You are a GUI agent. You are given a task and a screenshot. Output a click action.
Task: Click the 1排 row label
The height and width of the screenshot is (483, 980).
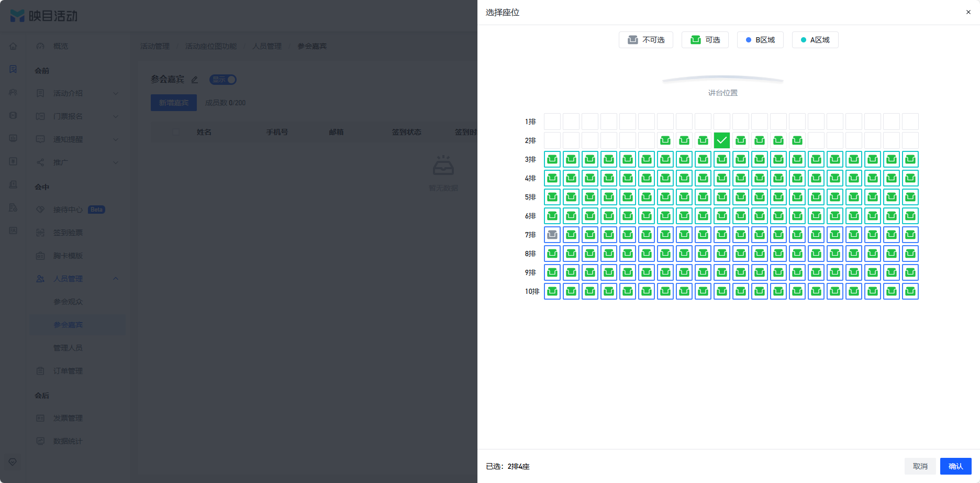tap(531, 122)
